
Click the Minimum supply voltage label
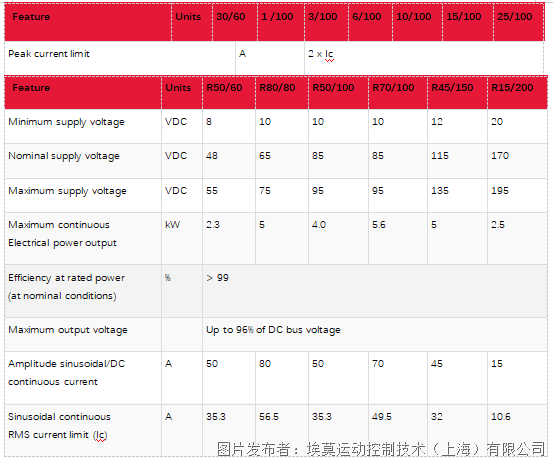coord(66,122)
